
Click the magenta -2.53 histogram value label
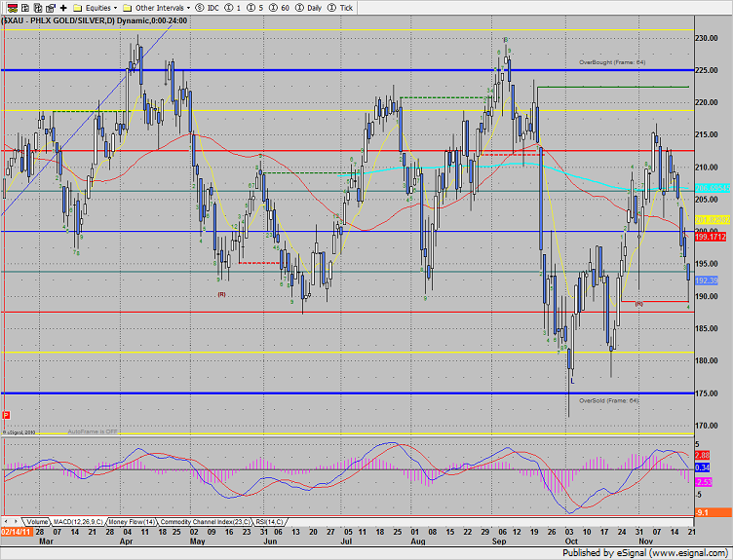704,481
